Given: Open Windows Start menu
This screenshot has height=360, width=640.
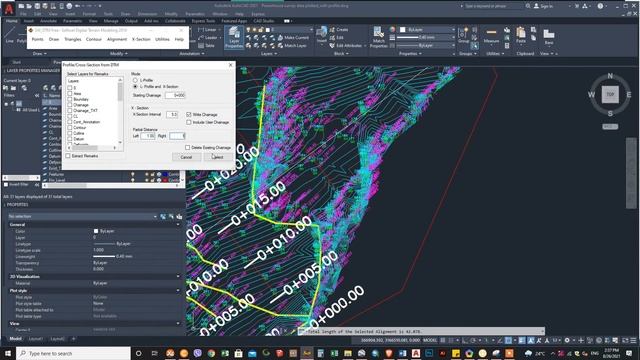Looking at the screenshot, I should click(8, 353).
